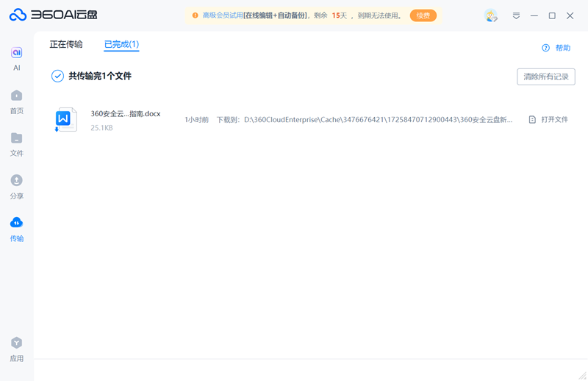Click 打开文件 for the docx file

point(548,120)
